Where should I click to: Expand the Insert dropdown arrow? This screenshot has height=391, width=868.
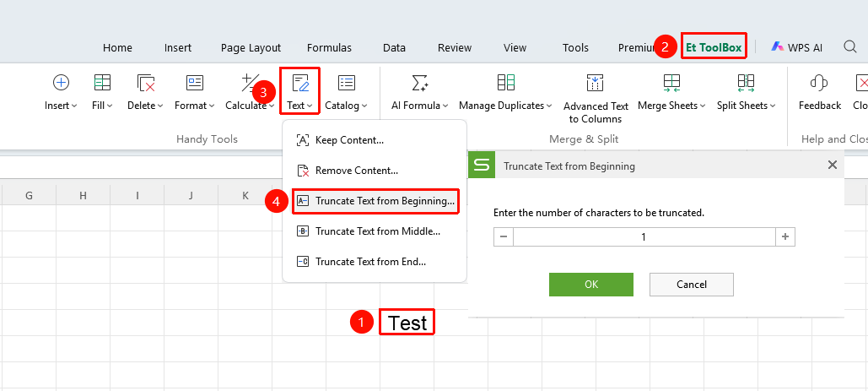[74, 106]
